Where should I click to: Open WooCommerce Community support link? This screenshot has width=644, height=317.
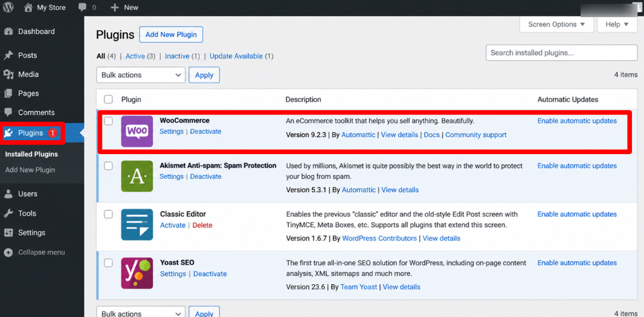[x=476, y=135]
